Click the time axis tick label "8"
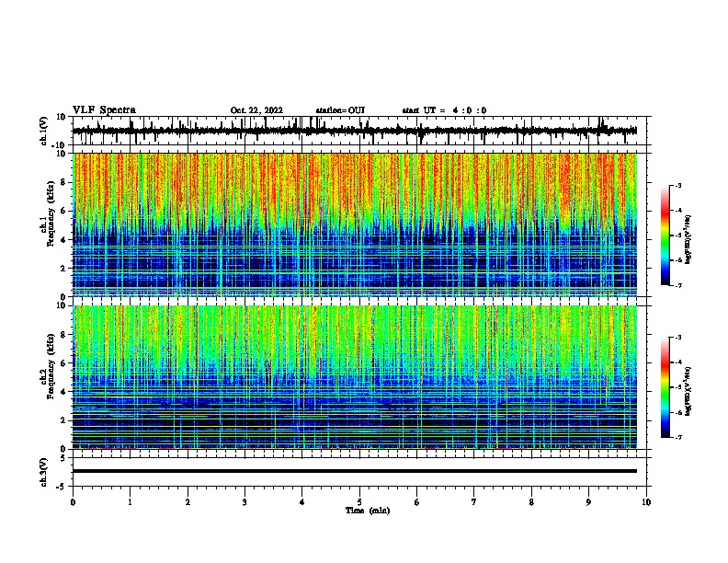 (x=531, y=502)
